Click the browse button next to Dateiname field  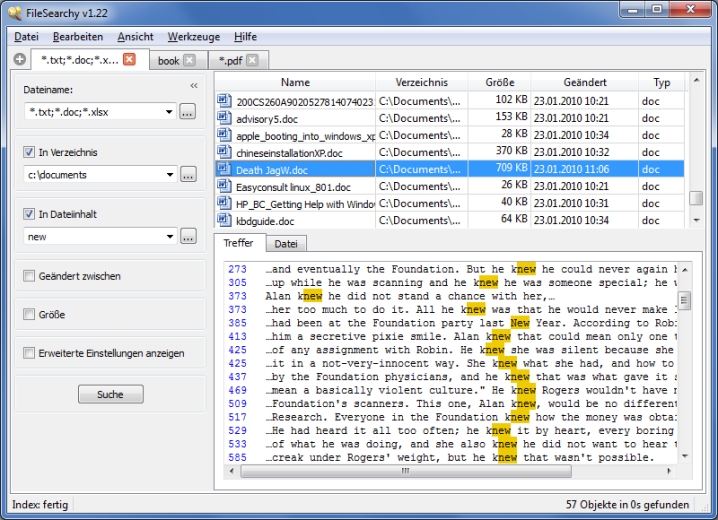tap(188, 112)
